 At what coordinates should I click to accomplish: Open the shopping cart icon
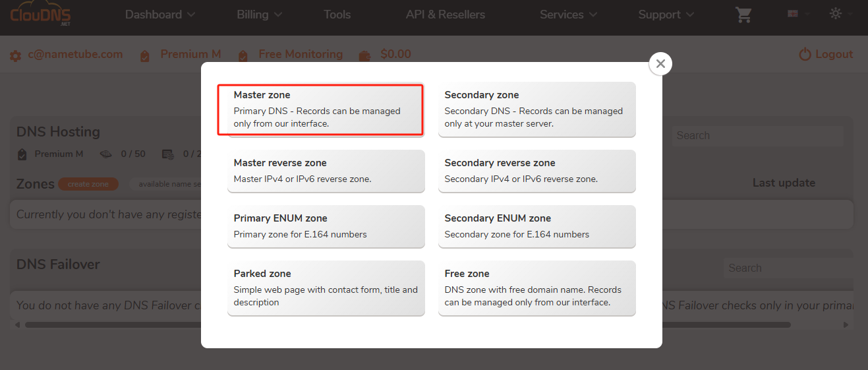[743, 15]
